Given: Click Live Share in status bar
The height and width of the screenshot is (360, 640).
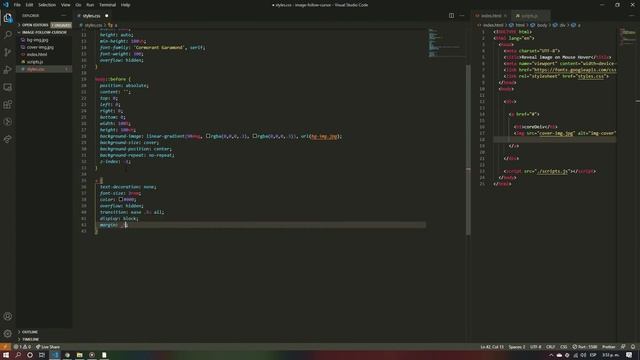Looking at the screenshot, I should point(48,347).
